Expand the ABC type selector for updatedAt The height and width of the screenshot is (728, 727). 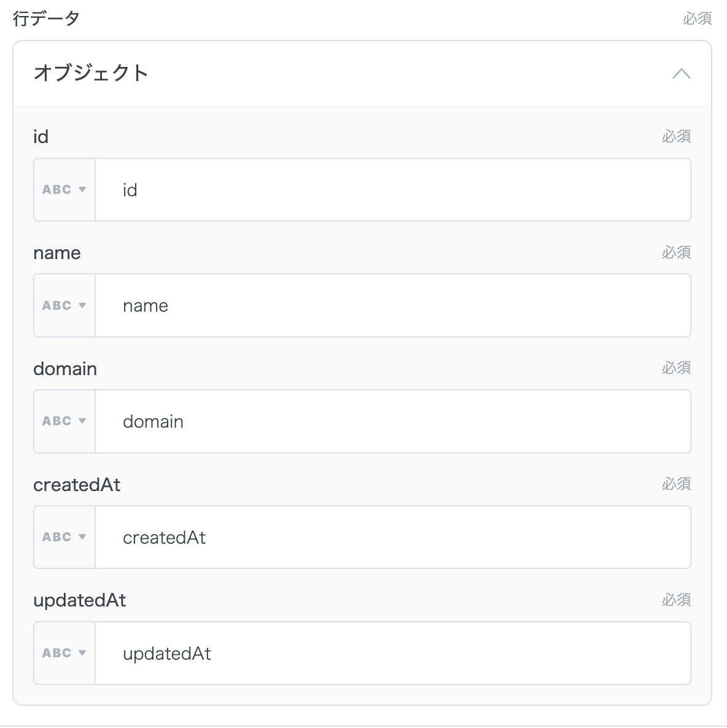[64, 653]
